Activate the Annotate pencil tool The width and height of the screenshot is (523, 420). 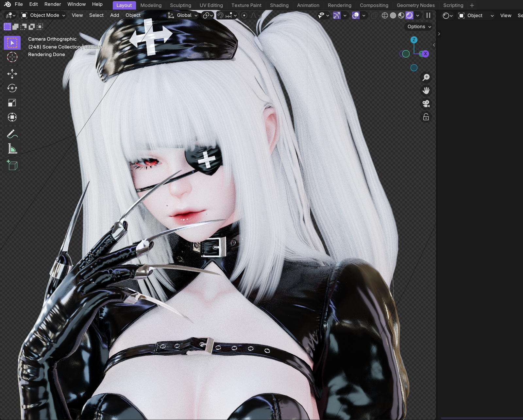pyautogui.click(x=12, y=134)
